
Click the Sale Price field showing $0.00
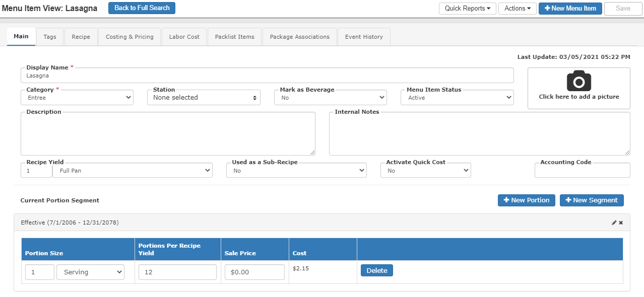254,272
